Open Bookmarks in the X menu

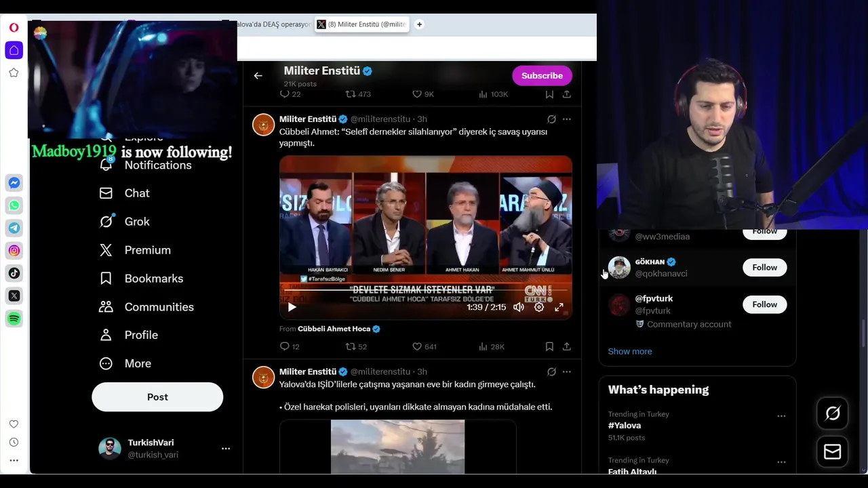click(141, 279)
